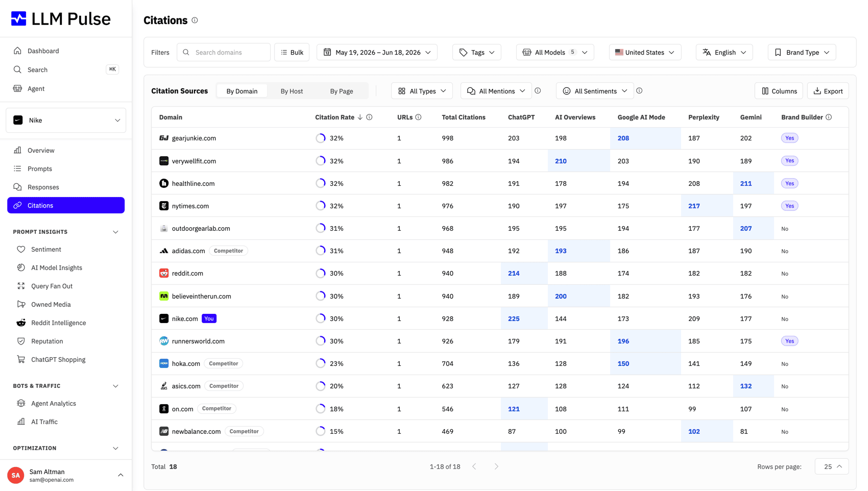The image size is (868, 491).
Task: Open Agent in the sidebar
Action: click(66, 89)
